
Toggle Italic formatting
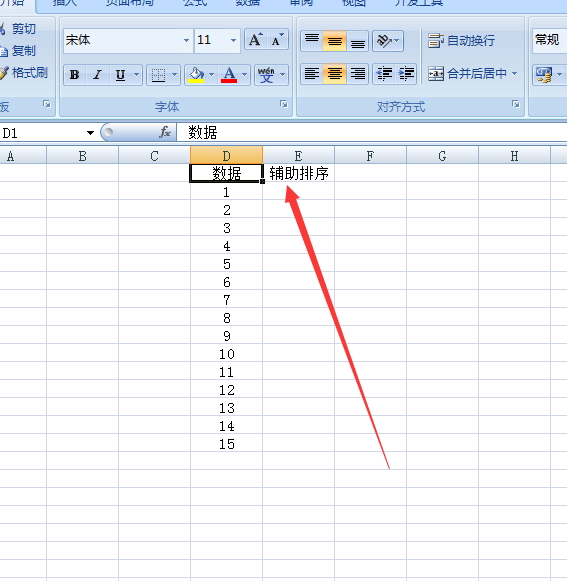pyautogui.click(x=97, y=75)
